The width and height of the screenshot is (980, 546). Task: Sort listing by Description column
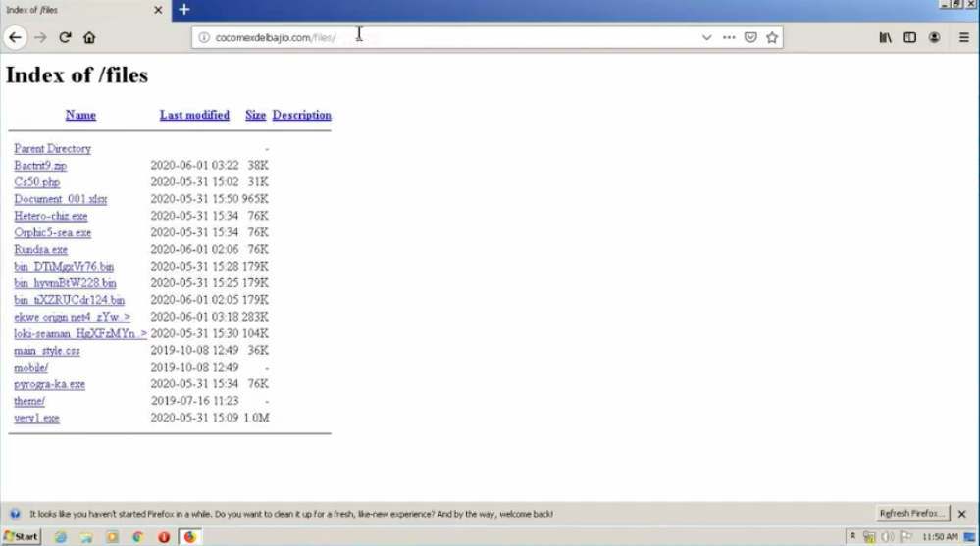[302, 115]
